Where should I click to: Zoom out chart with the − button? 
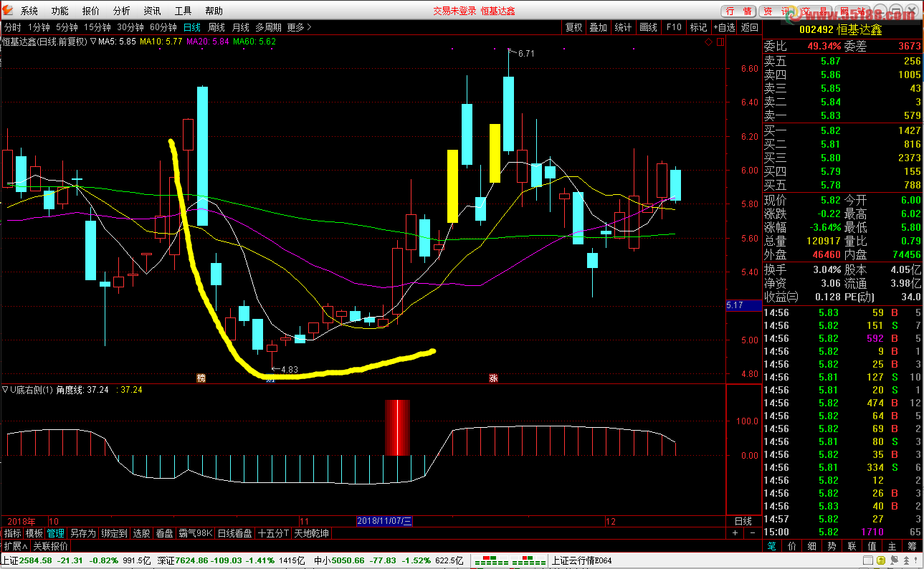click(752, 533)
